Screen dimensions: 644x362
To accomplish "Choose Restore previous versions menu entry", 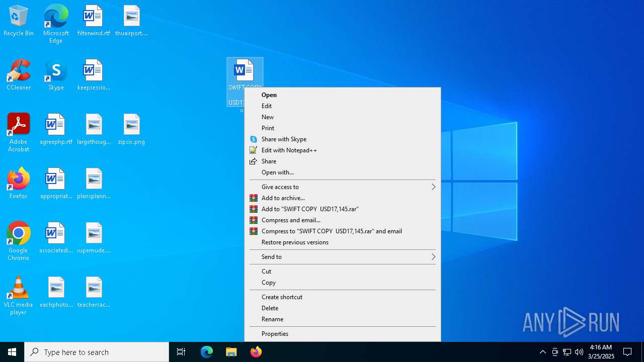I will 343,242.
